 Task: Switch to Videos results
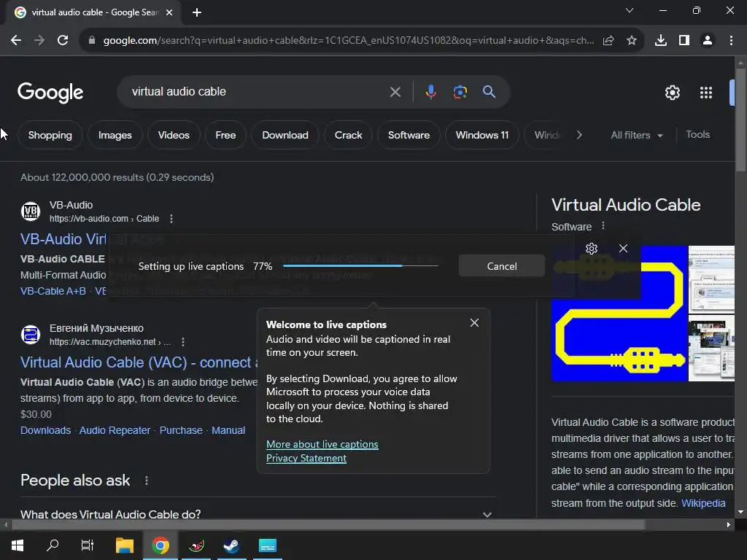(174, 135)
